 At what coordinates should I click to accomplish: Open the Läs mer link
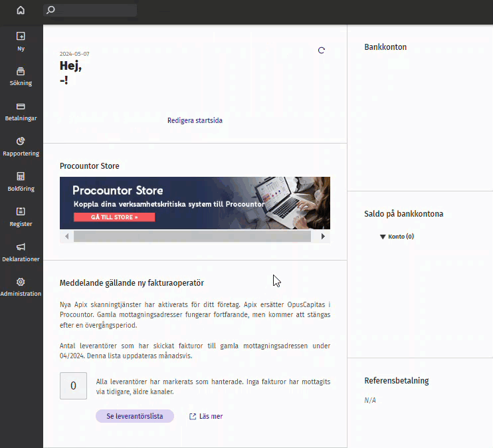[x=211, y=416]
